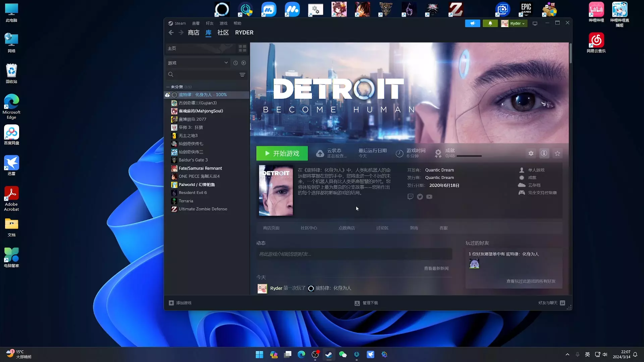This screenshot has height=362, width=644.
Task: Open the 好友 menu
Action: tap(210, 23)
